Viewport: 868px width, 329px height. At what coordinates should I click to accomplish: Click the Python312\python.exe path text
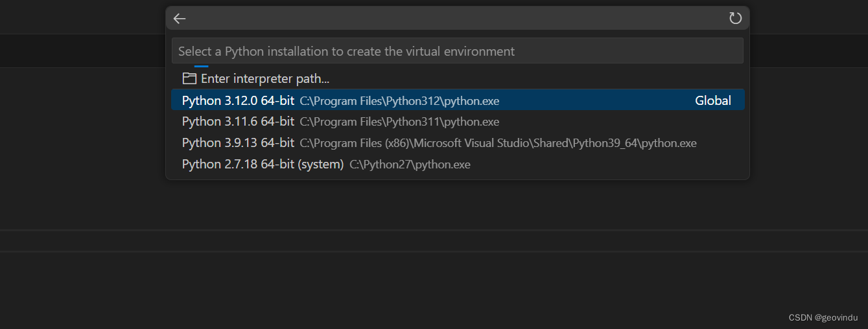(399, 101)
